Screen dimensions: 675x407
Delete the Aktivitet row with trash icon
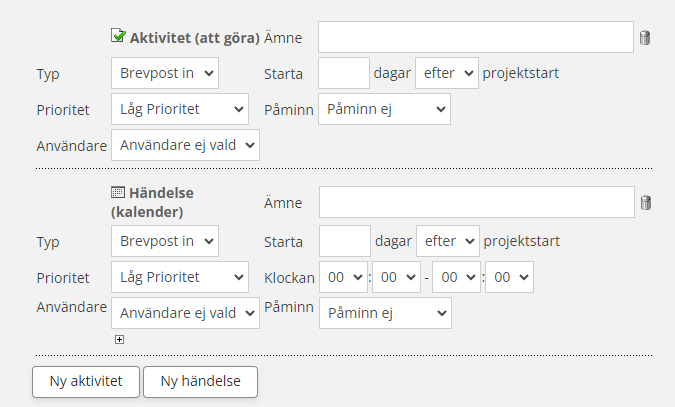click(x=645, y=39)
